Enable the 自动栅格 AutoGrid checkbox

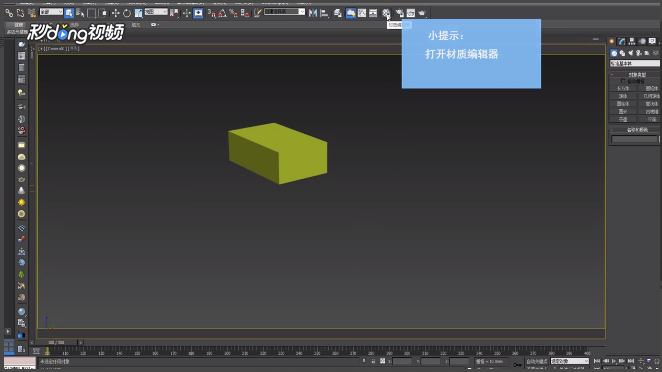tap(623, 81)
